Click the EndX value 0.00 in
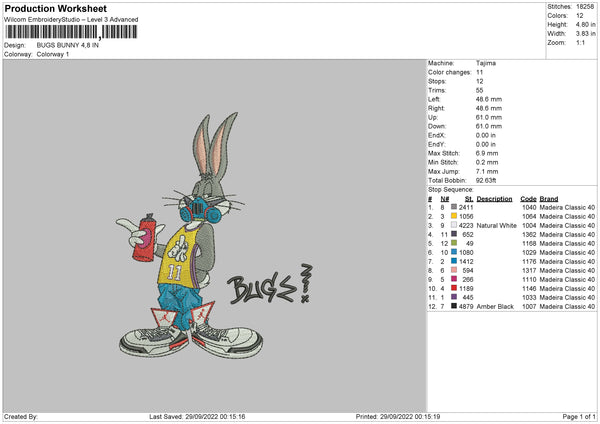This screenshot has width=600, height=424. 486,135
